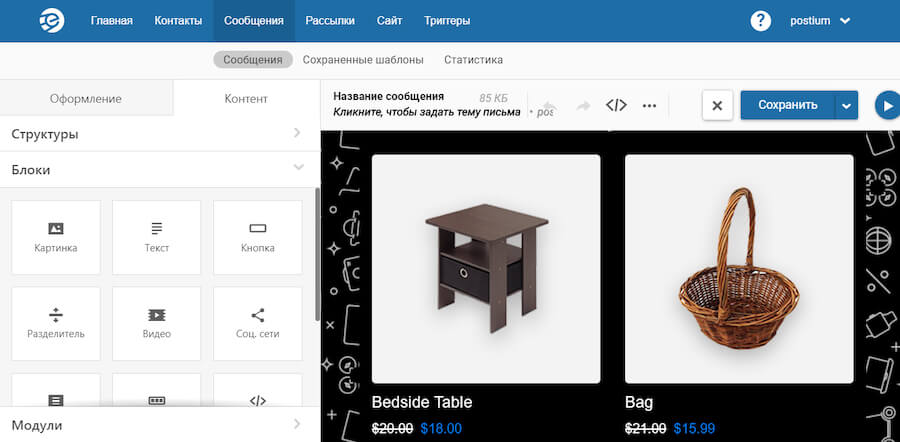Open the HTML code editor icon
900x442 pixels.
617,105
